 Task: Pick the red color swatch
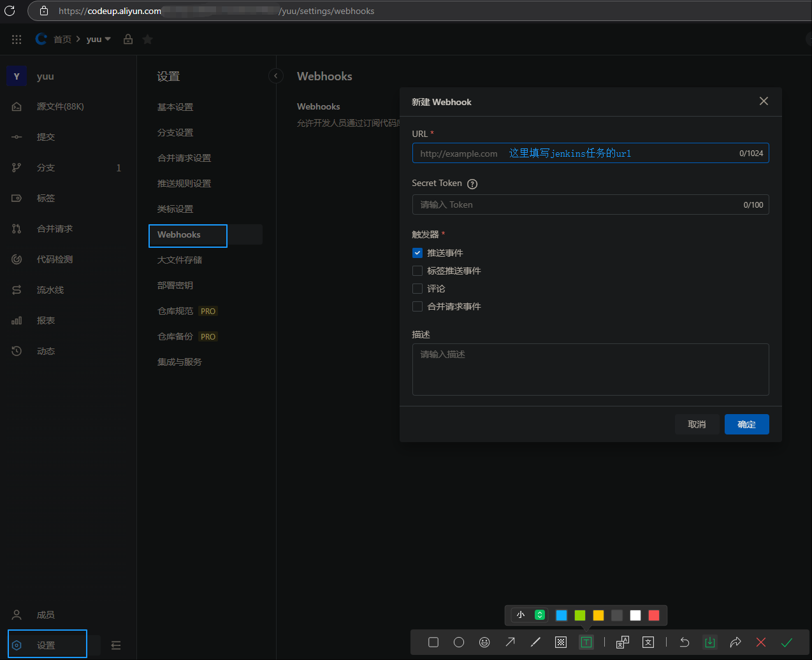coord(653,615)
